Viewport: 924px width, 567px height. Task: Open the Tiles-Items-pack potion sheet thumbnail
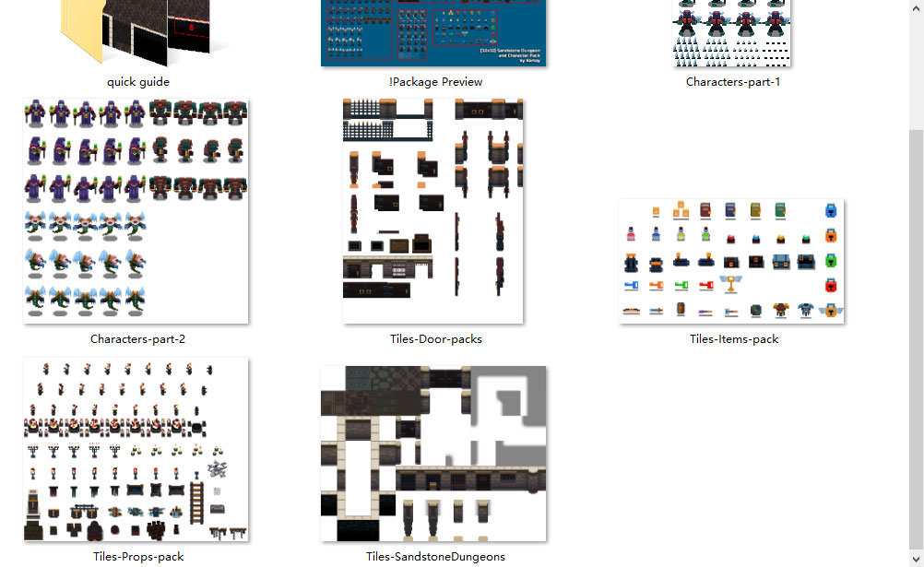point(732,261)
